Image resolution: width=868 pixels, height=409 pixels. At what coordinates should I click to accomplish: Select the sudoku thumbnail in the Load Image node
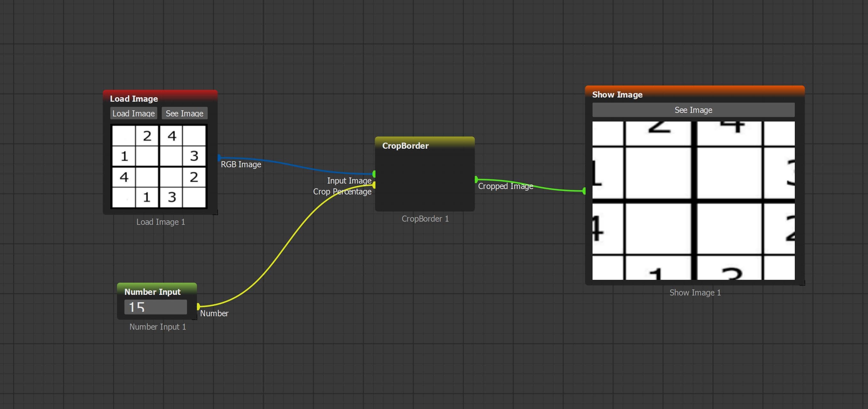[x=159, y=166]
